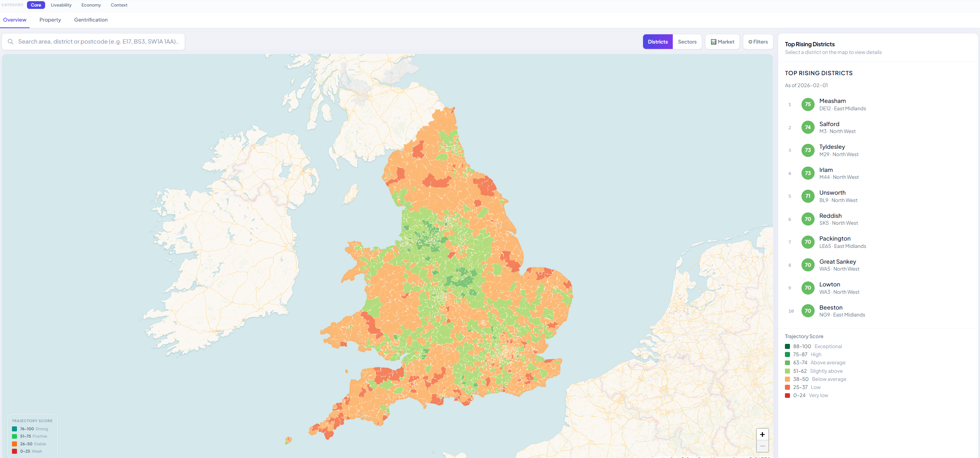Click the 88-100 Exceptional green swatch
This screenshot has height=458, width=980.
tap(788, 346)
